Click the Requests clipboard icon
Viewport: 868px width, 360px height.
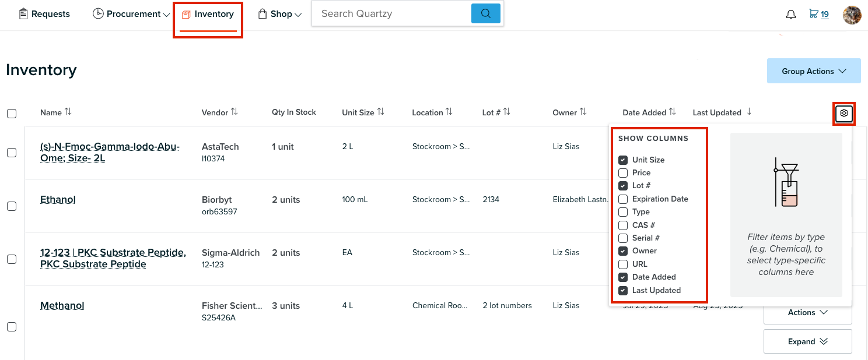coord(23,13)
